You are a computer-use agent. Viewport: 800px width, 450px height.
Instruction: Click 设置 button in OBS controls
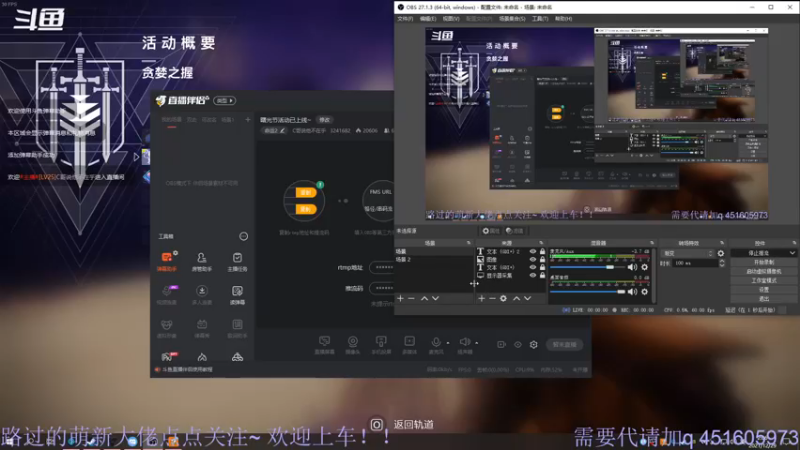click(x=763, y=290)
